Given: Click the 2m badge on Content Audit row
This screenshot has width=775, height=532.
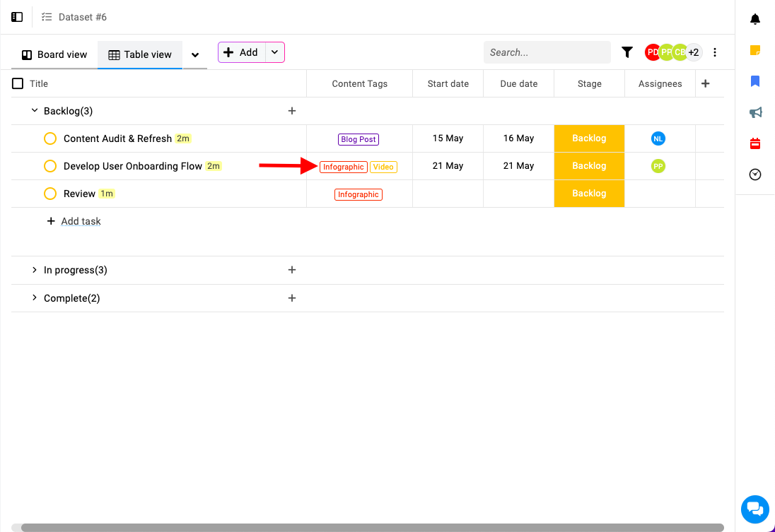Looking at the screenshot, I should pos(183,138).
